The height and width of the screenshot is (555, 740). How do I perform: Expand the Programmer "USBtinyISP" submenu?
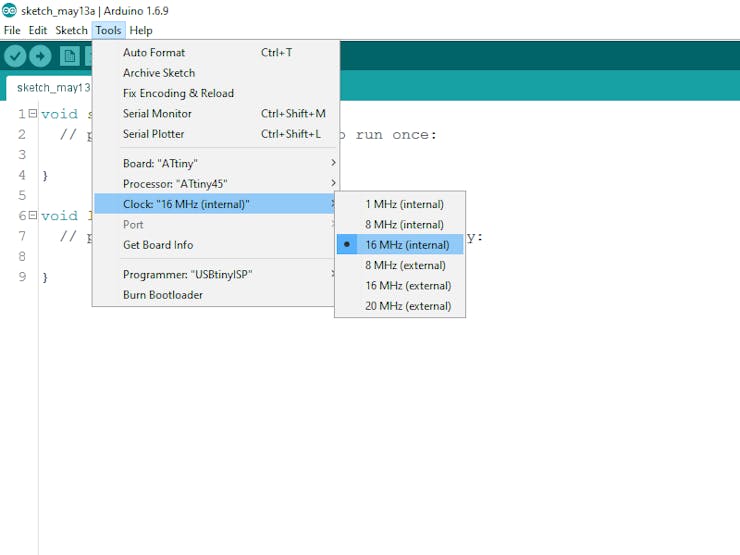215,274
